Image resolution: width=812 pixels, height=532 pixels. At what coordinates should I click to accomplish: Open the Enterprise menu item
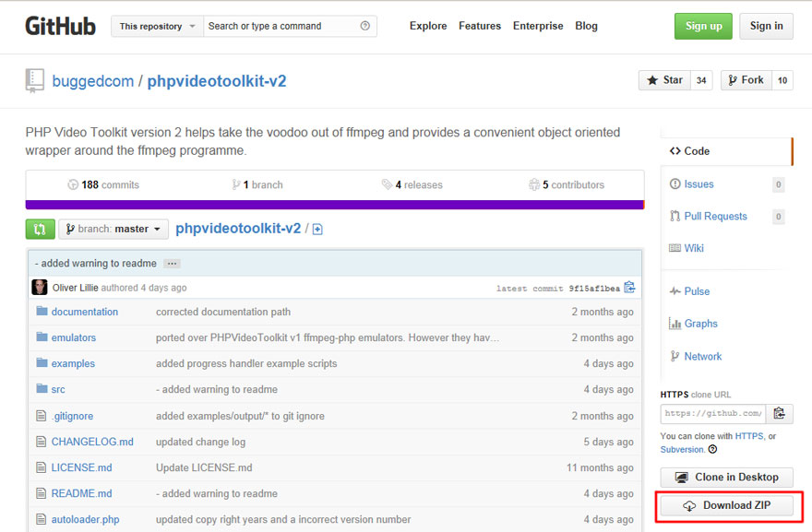(x=538, y=26)
